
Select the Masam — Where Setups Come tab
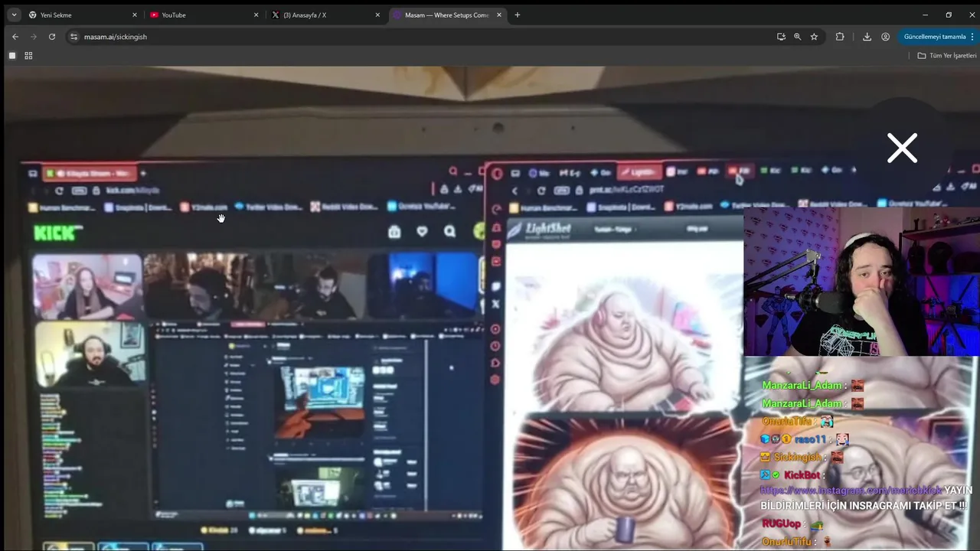pos(447,15)
